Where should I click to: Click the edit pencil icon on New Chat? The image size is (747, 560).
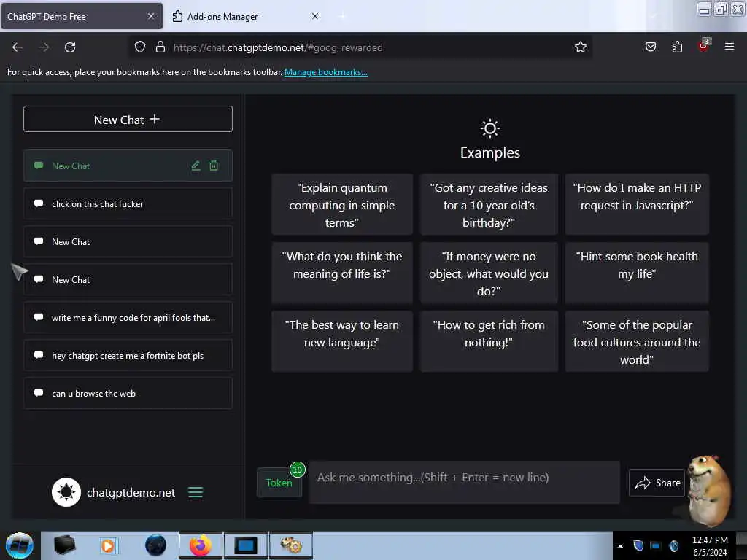point(196,166)
